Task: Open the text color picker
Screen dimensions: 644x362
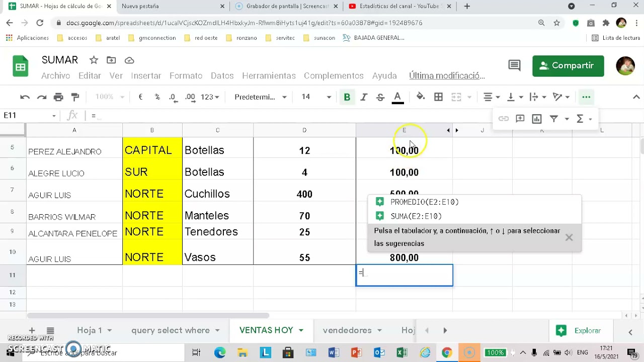Action: (x=397, y=97)
